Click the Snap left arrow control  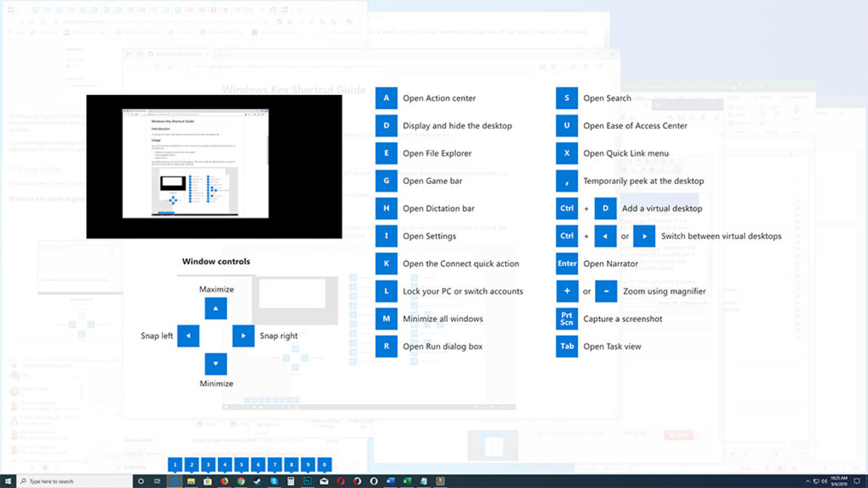point(188,336)
